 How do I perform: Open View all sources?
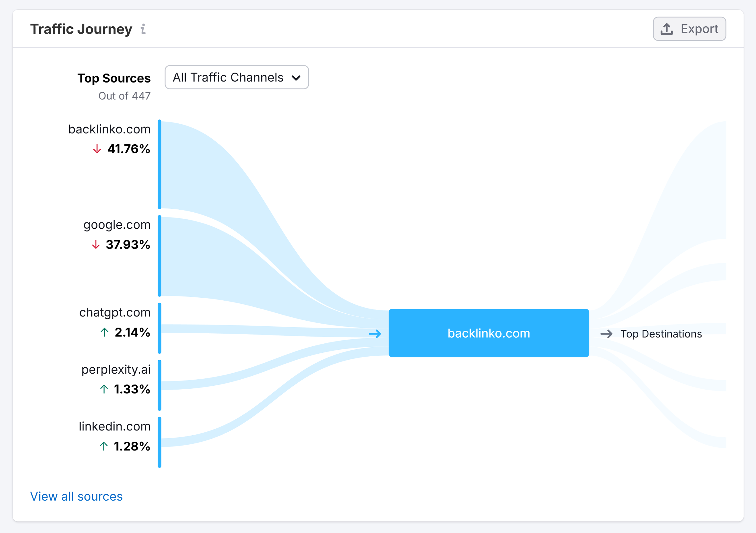click(x=76, y=496)
